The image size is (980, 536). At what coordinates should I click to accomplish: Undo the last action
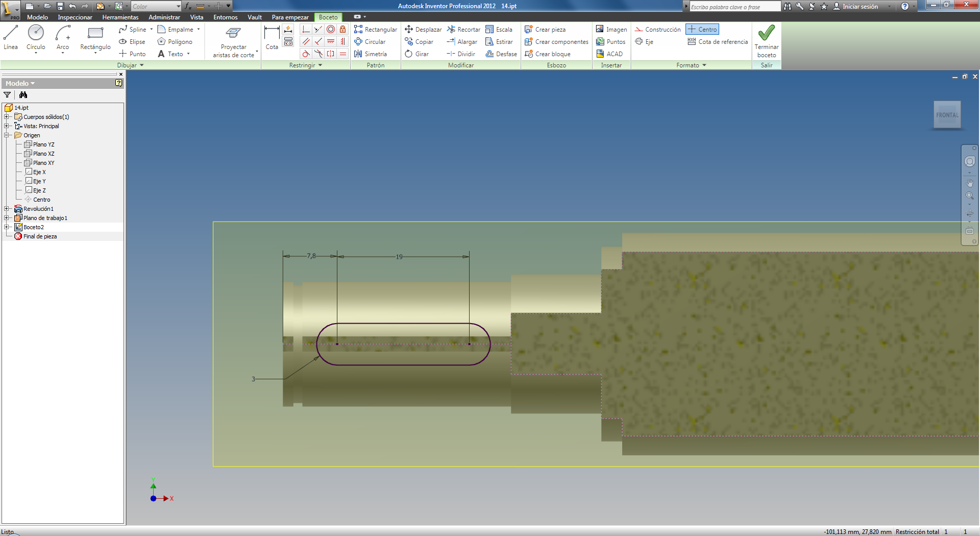(72, 6)
